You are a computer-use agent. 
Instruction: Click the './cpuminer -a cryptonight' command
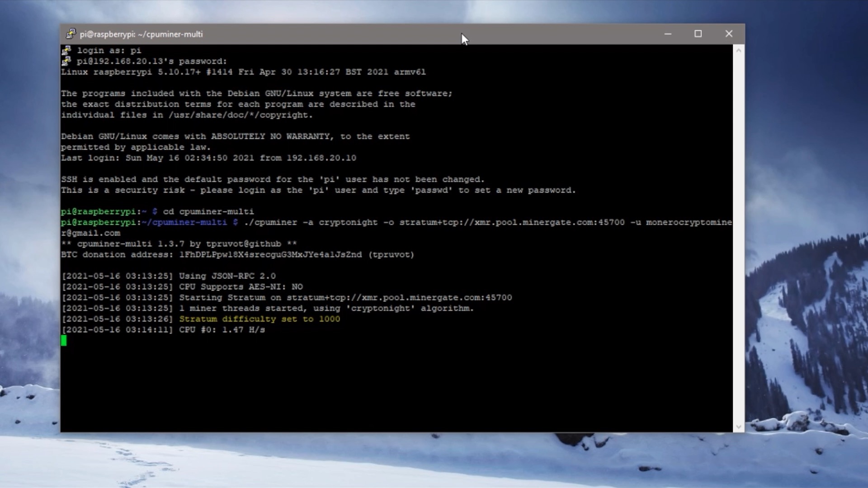310,222
